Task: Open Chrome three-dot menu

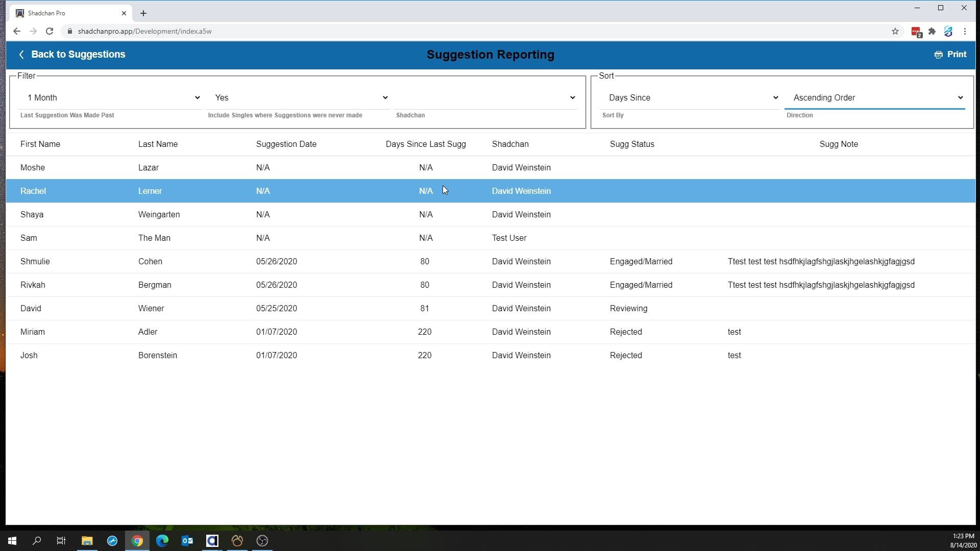Action: coord(965,31)
